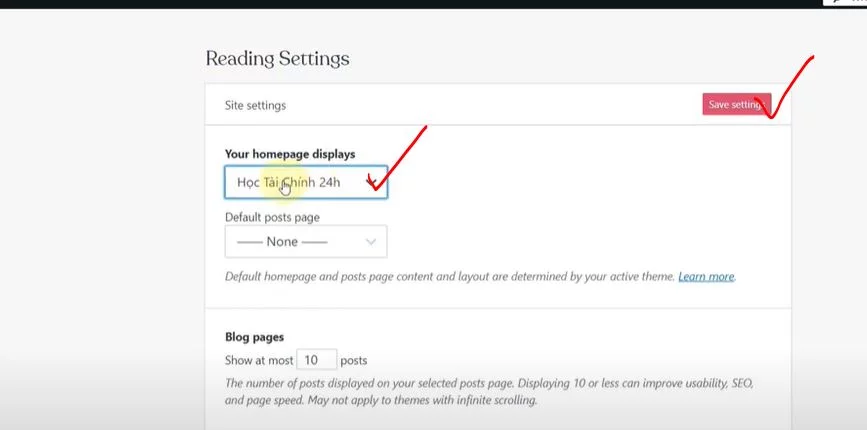This screenshot has height=430, width=867.
Task: Click the Reading Settings page heading
Action: [277, 58]
